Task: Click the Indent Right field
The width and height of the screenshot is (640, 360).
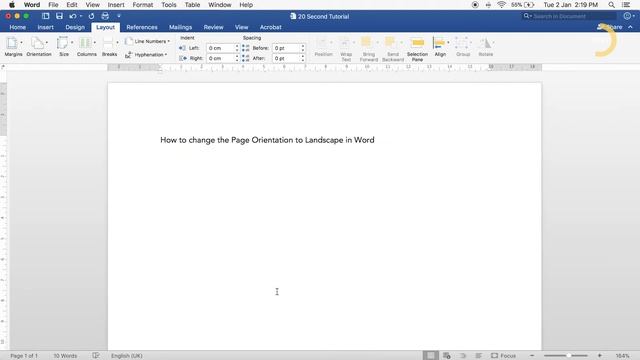Action: [x=220, y=58]
